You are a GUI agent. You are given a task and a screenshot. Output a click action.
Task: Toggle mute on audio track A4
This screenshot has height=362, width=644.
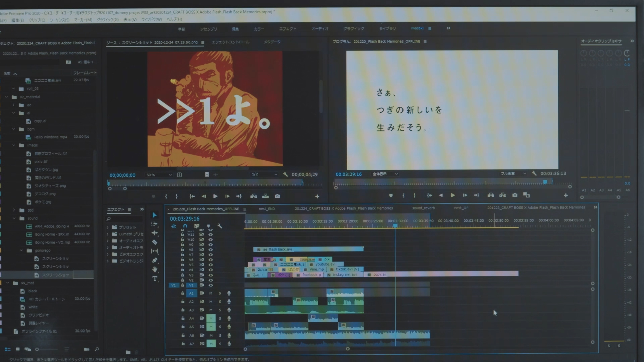[211, 318]
